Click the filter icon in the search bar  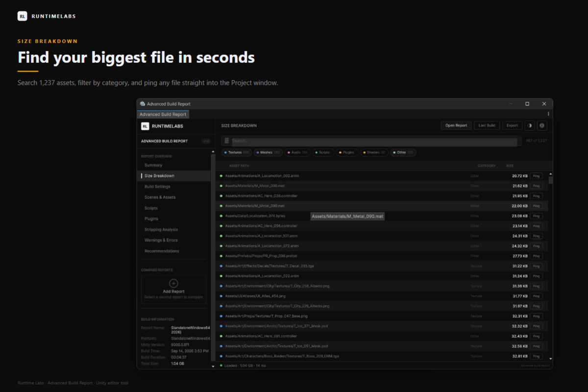(227, 141)
